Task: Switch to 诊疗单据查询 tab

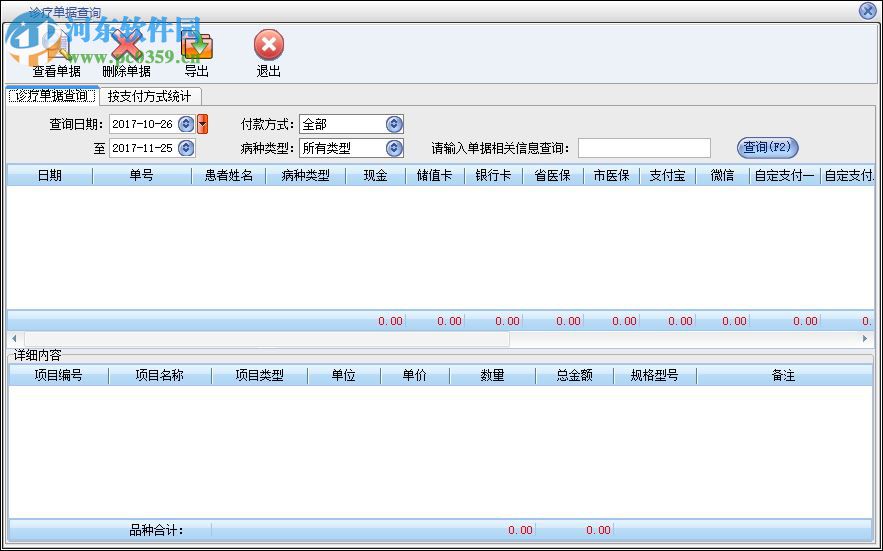Action: coord(52,96)
